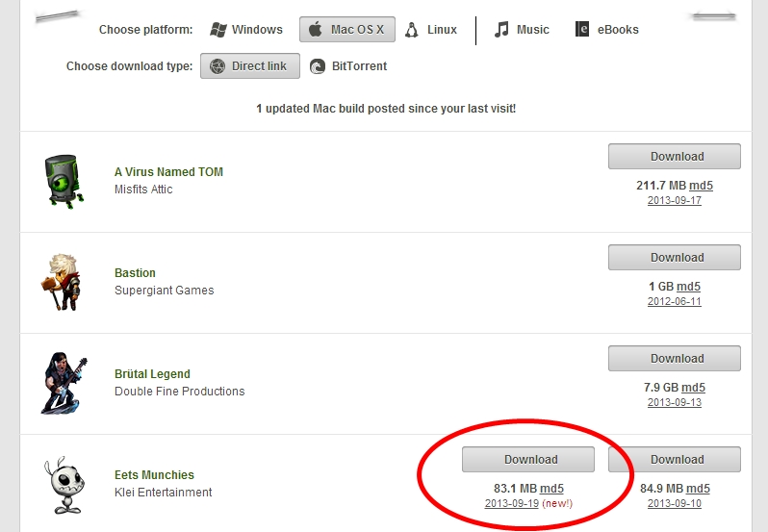768x532 pixels.
Task: Click the 2013-09-13 date link
Action: 675,402
